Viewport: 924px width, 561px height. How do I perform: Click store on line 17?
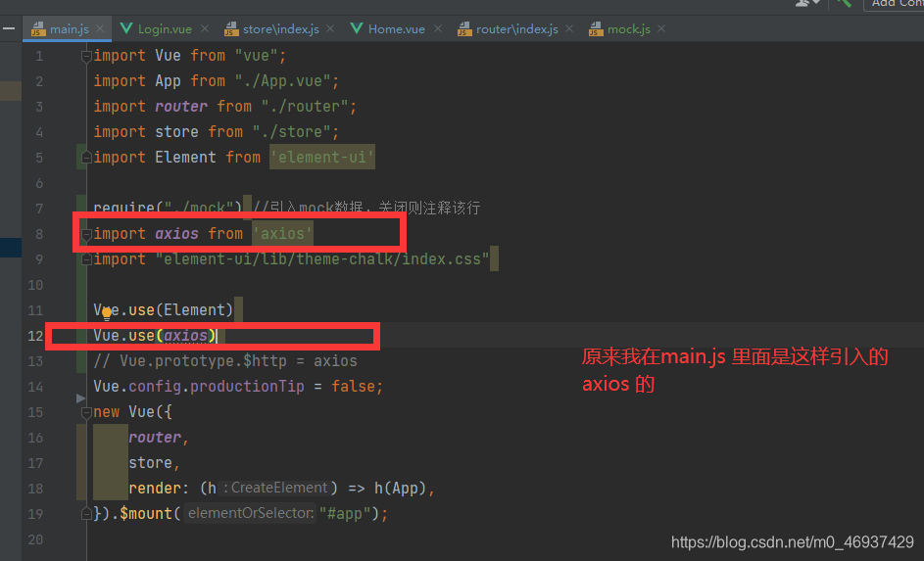tap(150, 463)
